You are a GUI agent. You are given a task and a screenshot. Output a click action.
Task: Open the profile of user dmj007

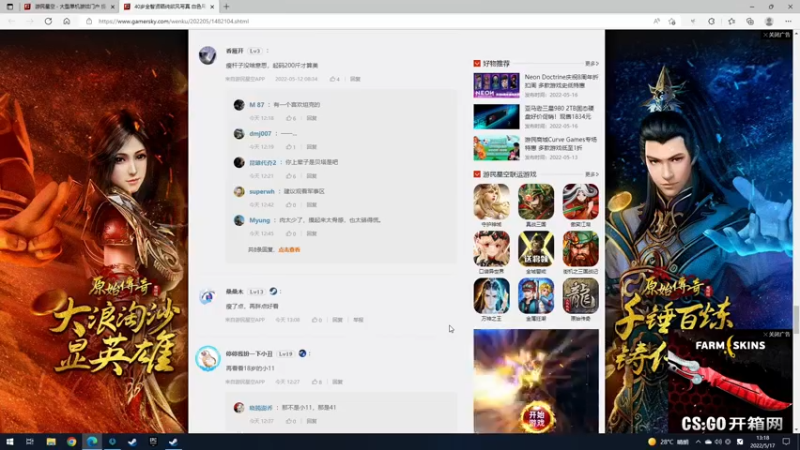260,134
